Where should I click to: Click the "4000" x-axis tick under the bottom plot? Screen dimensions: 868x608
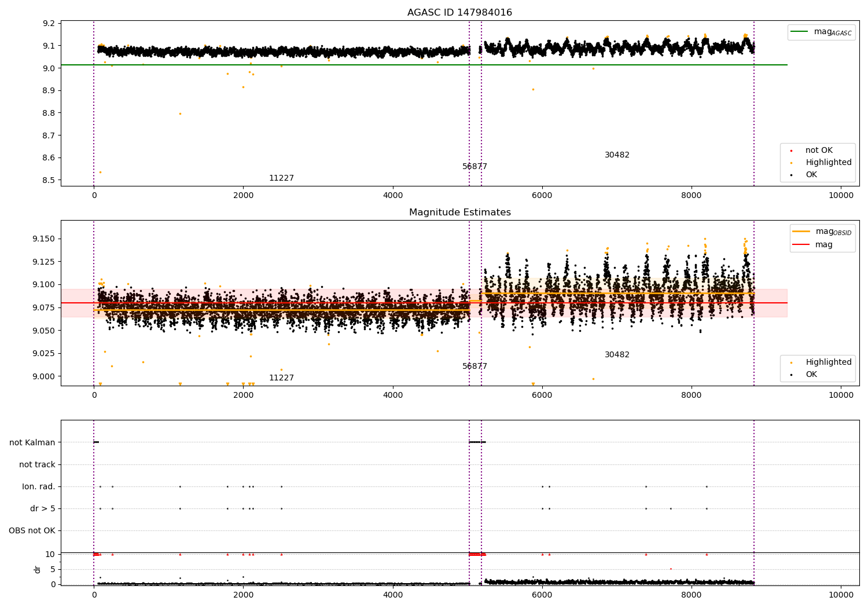[393, 595]
